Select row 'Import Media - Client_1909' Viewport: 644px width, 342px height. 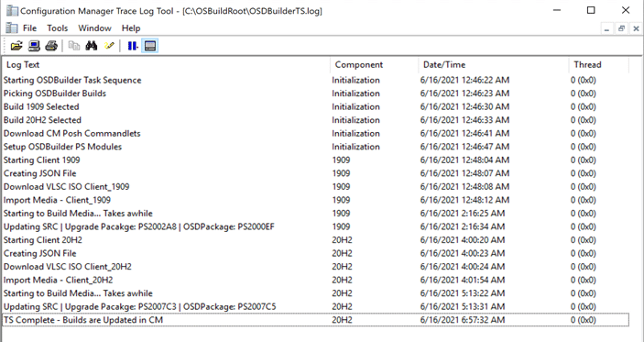315,200
